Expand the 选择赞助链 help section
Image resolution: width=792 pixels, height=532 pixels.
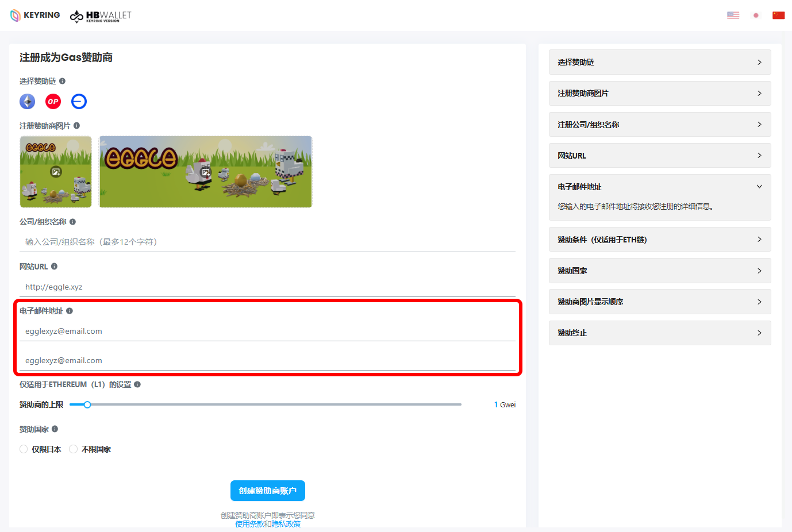coord(659,62)
